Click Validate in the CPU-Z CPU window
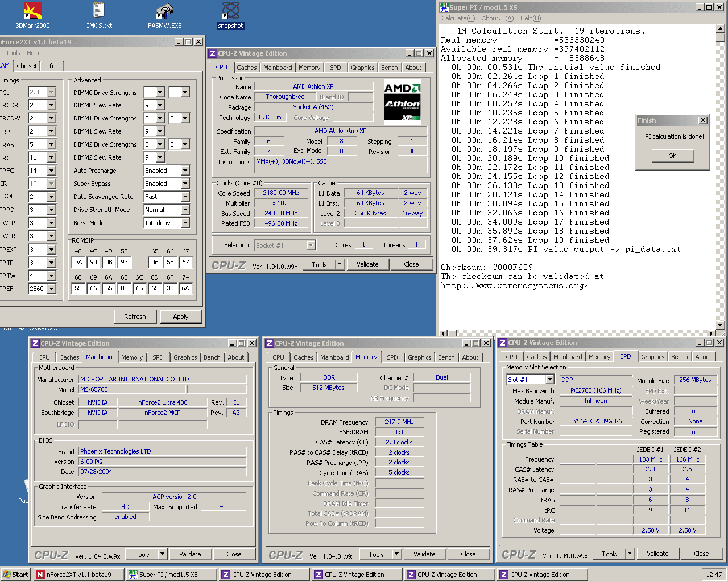 [367, 264]
